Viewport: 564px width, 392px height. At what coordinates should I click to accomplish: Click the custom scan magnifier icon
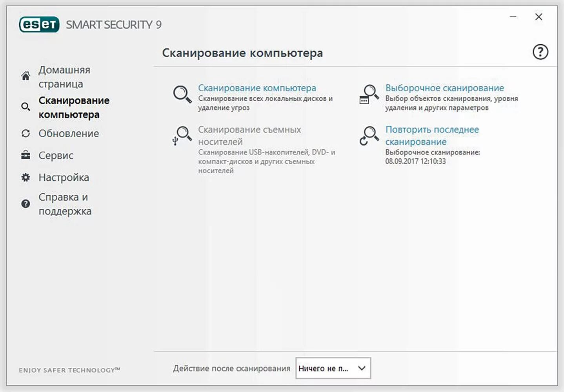pos(369,94)
